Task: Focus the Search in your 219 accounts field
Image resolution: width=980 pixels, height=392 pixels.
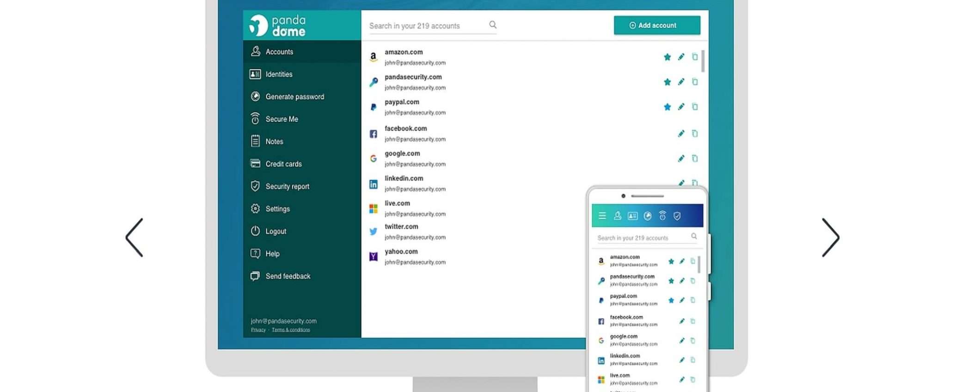Action: (425, 26)
